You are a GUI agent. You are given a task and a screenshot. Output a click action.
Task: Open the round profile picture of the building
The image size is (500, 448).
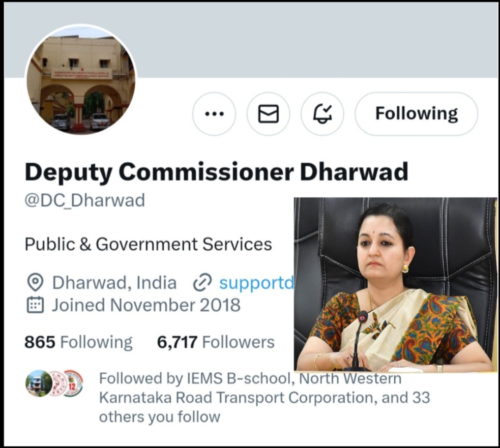point(81,80)
